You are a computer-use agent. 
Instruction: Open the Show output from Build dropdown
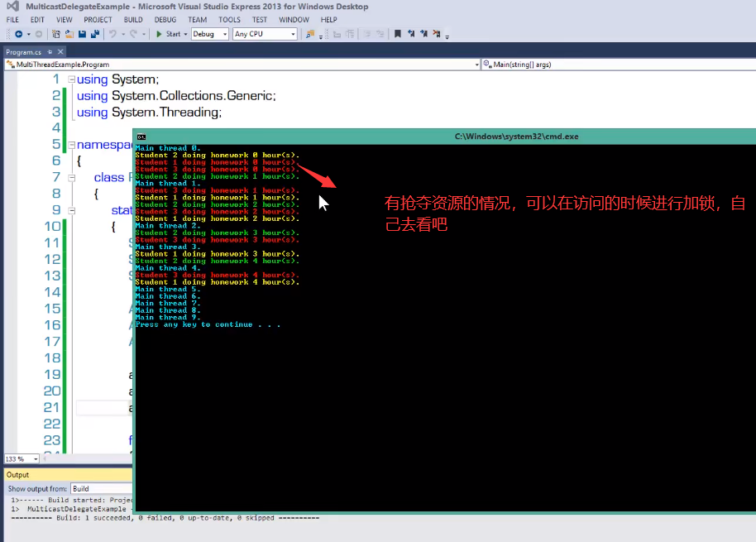click(x=102, y=489)
